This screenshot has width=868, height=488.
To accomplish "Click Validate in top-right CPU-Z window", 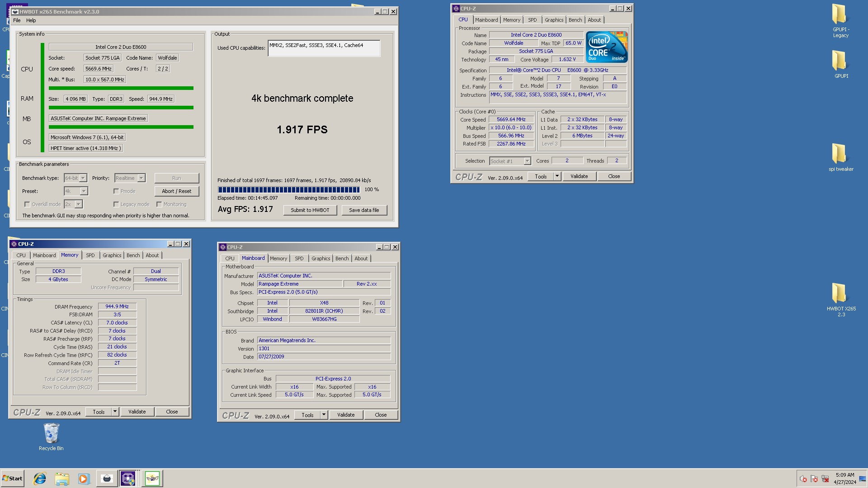I will click(579, 177).
